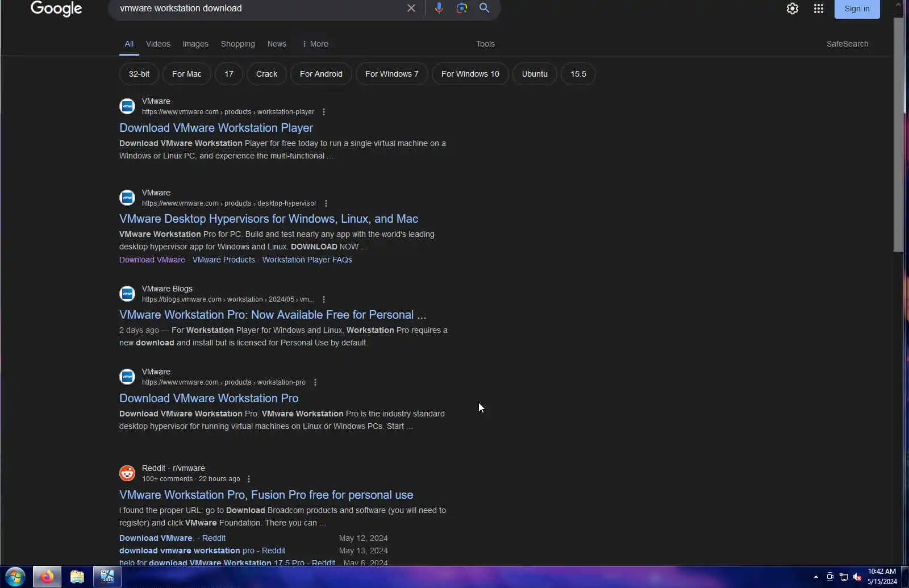Open the Google apps grid
The height and width of the screenshot is (588, 909).
[x=819, y=9]
